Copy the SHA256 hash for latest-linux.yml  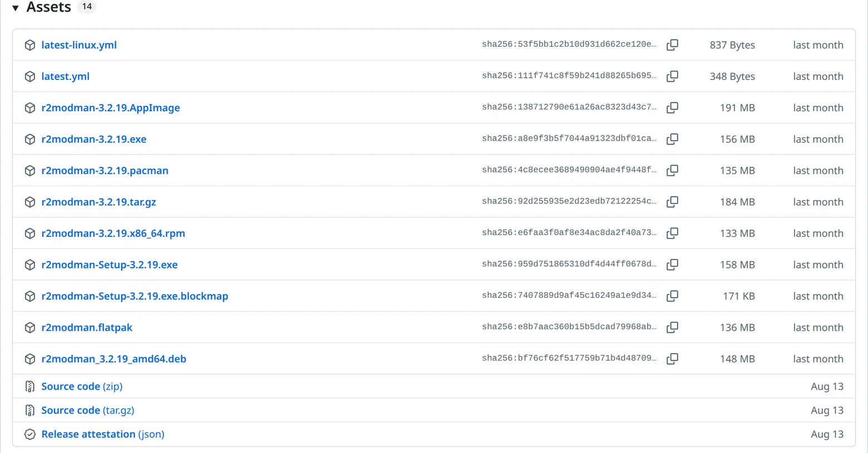[672, 45]
